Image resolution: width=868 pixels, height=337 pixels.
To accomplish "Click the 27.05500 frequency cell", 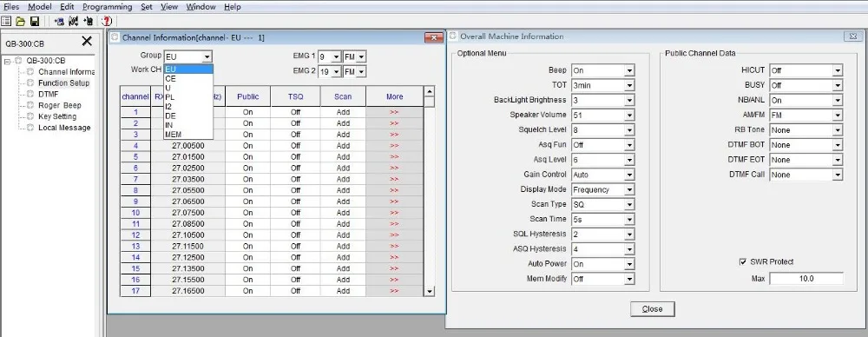I will tap(188, 190).
